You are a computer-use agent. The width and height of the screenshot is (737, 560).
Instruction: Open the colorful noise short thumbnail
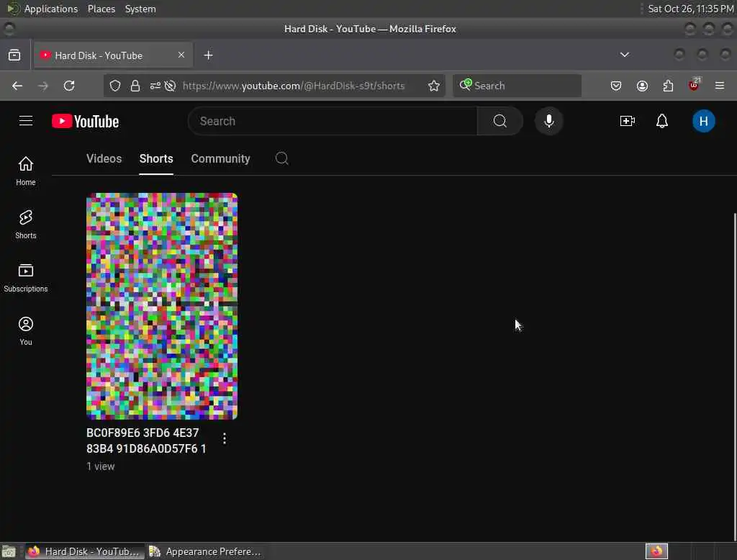coord(162,306)
